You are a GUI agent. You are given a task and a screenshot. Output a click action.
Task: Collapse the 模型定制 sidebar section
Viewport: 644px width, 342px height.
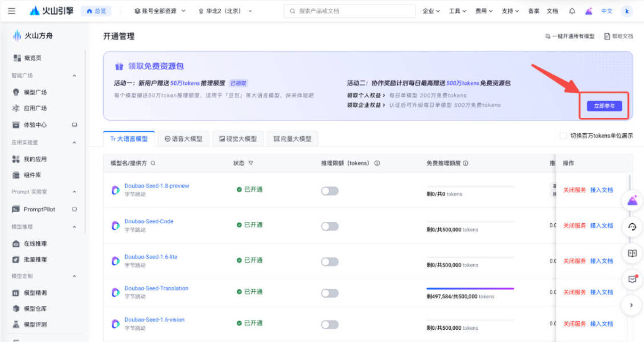[x=74, y=276]
